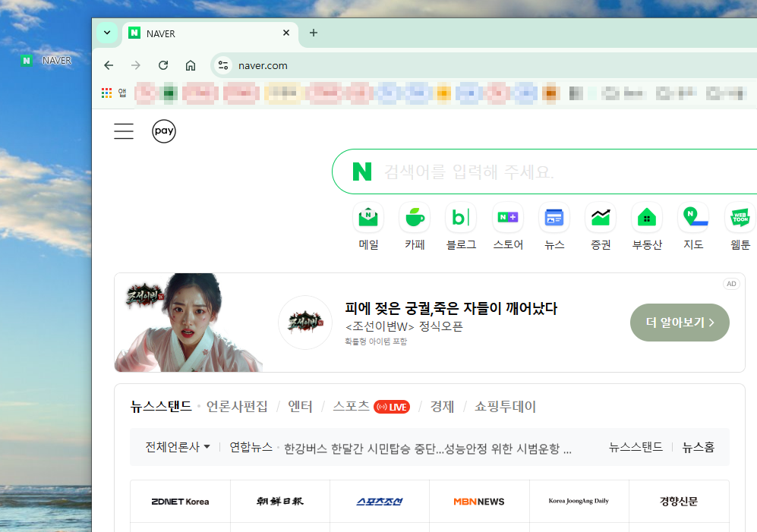The image size is (757, 532).
Task: Click the ad banner woman image
Action: [x=189, y=323]
